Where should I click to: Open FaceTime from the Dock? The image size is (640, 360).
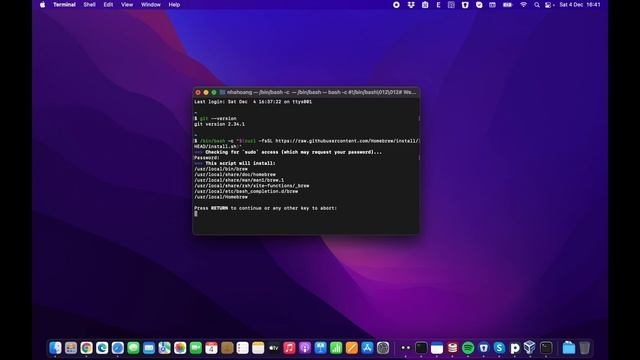196,348
